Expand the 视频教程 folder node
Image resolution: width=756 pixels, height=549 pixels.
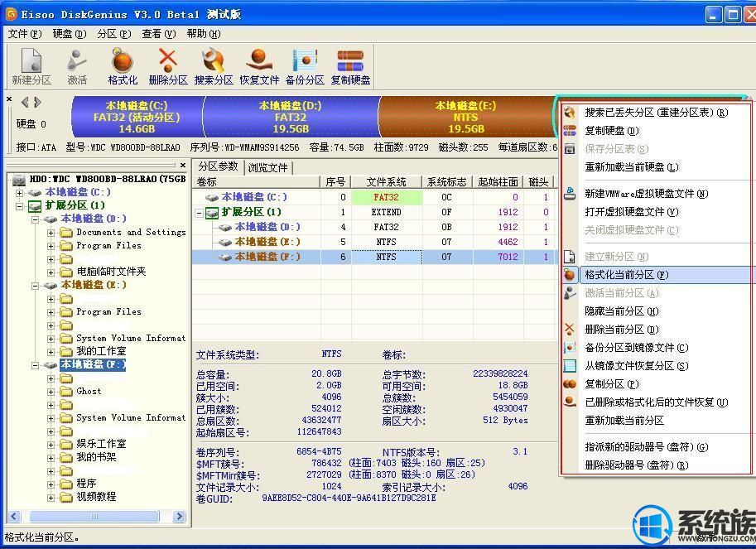[51, 498]
